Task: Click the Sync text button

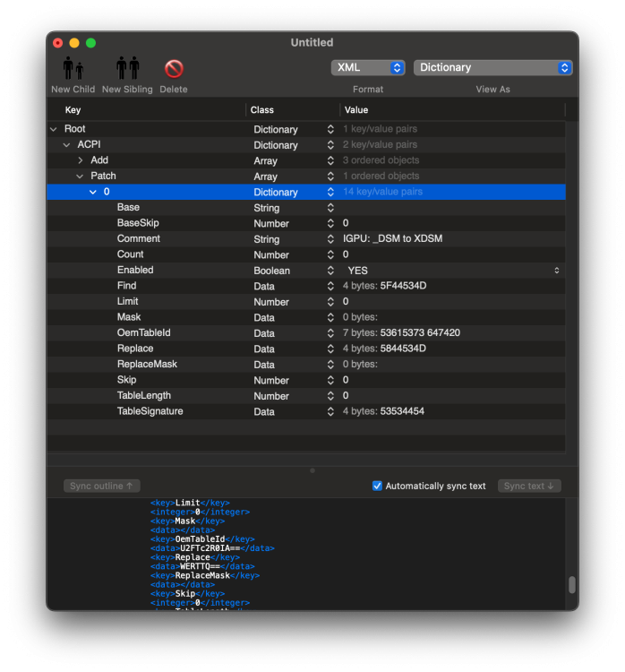Action: click(x=529, y=486)
